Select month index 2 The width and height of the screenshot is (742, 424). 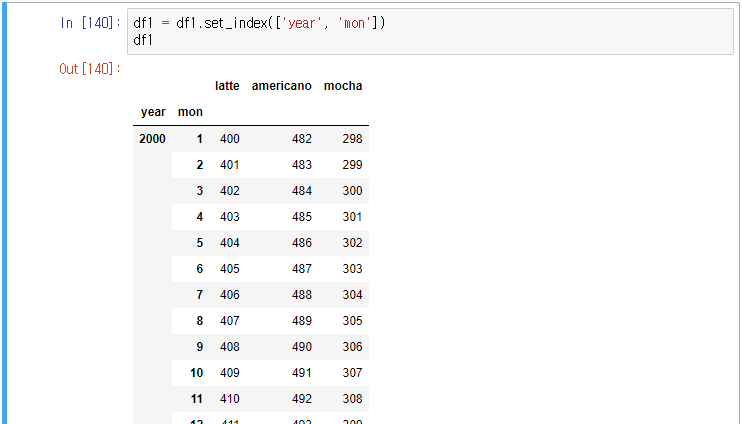point(200,165)
